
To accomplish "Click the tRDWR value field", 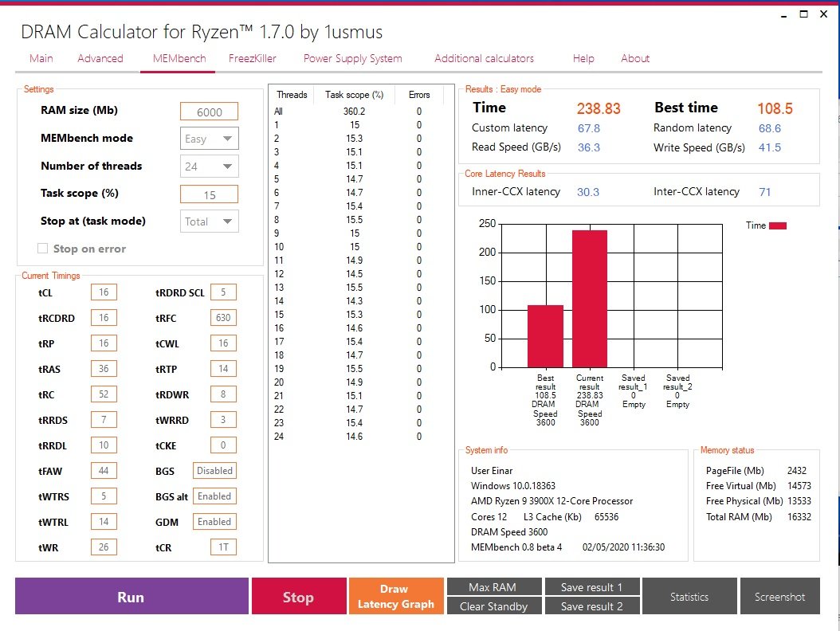I will 223,394.
